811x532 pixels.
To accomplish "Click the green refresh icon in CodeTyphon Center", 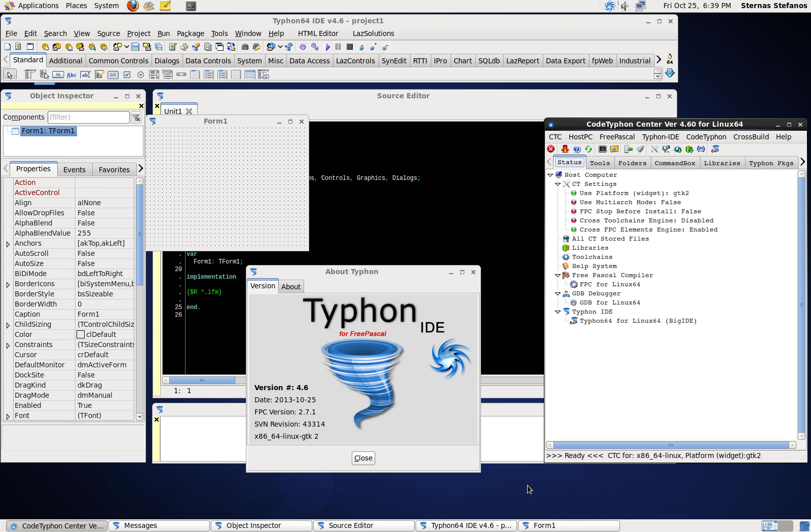I will click(x=588, y=149).
